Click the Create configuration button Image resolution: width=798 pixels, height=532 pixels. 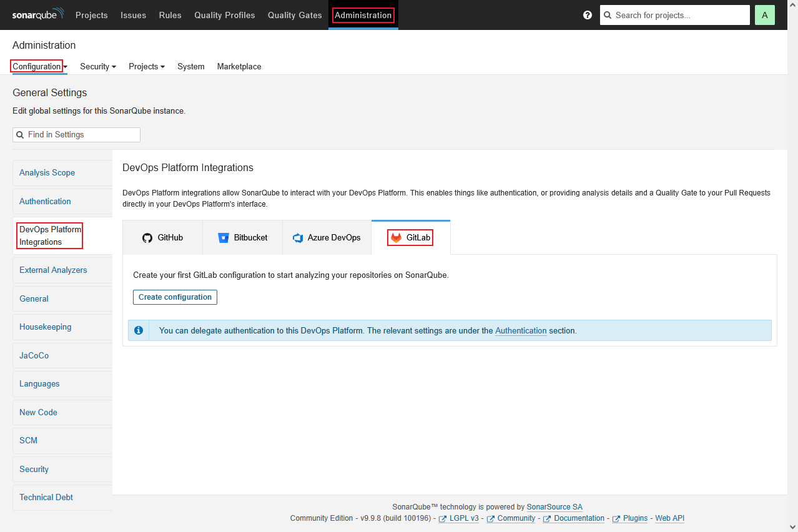175,297
